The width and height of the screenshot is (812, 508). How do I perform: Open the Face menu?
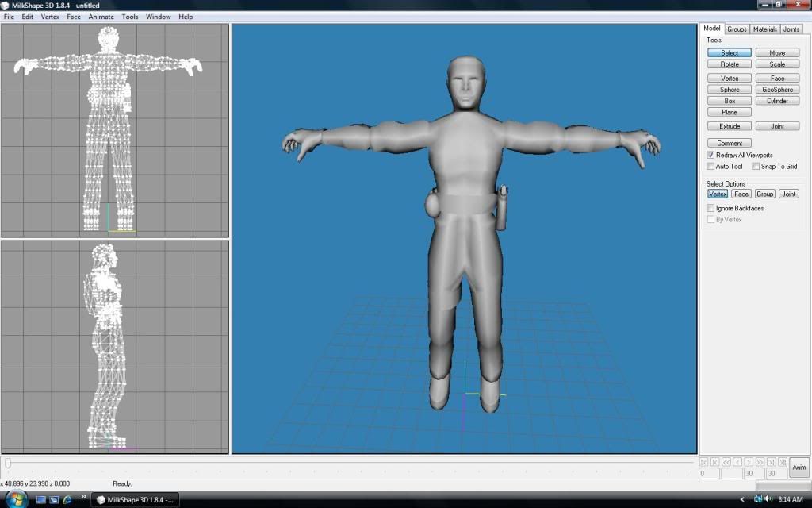pyautogui.click(x=74, y=17)
